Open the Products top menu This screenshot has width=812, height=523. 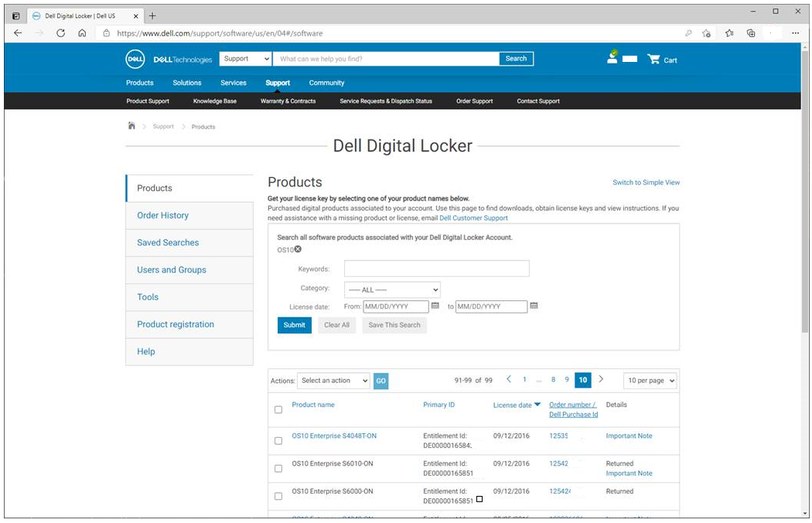(x=140, y=83)
